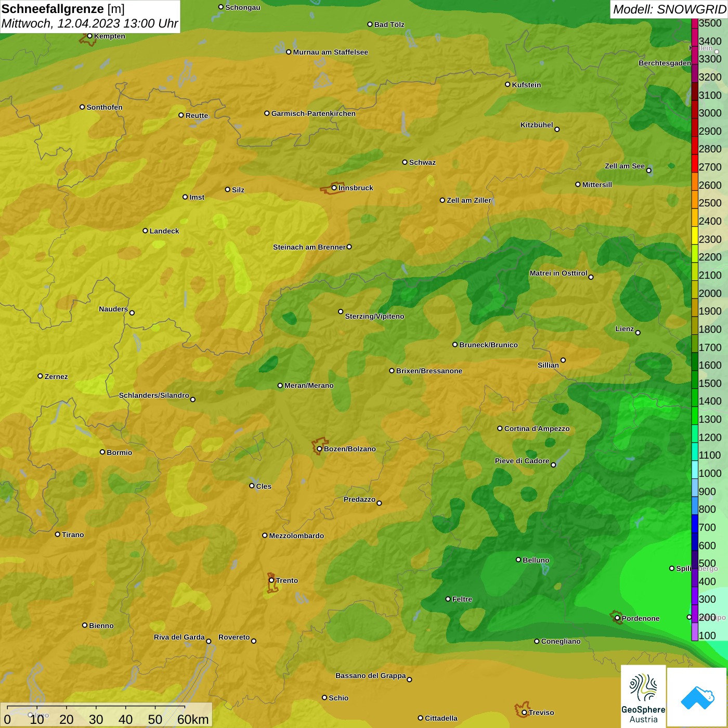The width and height of the screenshot is (728, 728).
Task: Click the Tirano label
Action: [73, 535]
